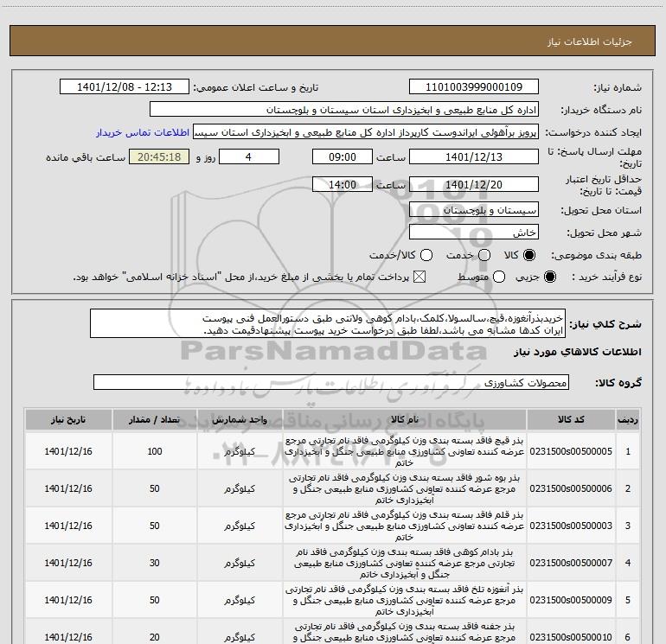The height and width of the screenshot is (644, 666).
Task: Click the remaining days field showing 4
Action: pos(249,156)
